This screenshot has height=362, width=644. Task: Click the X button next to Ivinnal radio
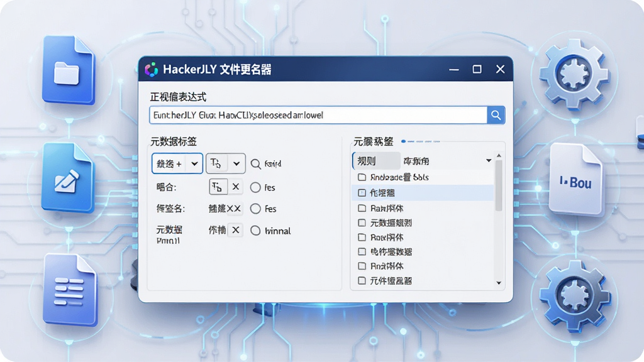click(x=235, y=230)
